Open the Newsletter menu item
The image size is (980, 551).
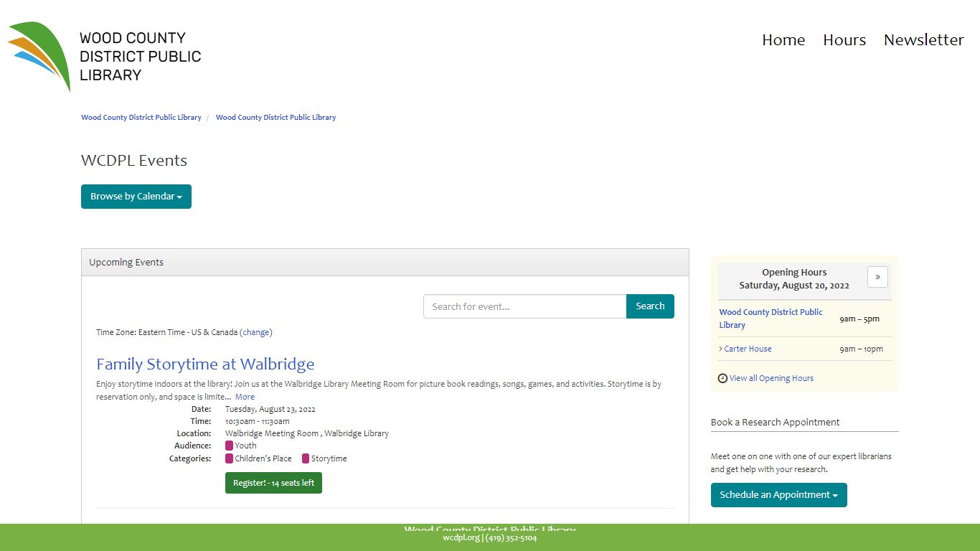click(x=924, y=40)
